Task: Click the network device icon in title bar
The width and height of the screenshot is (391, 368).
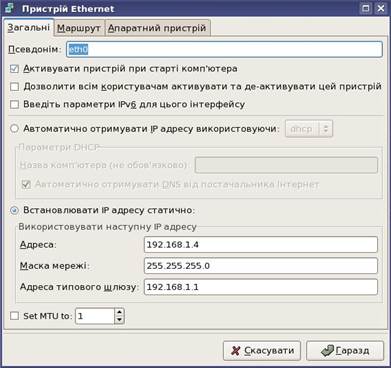Action: click(x=10, y=8)
